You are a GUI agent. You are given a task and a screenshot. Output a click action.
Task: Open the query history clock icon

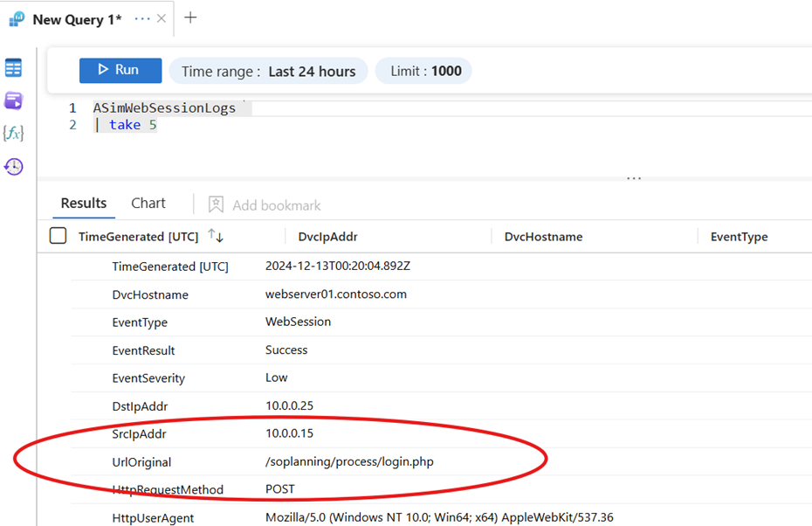(13, 166)
